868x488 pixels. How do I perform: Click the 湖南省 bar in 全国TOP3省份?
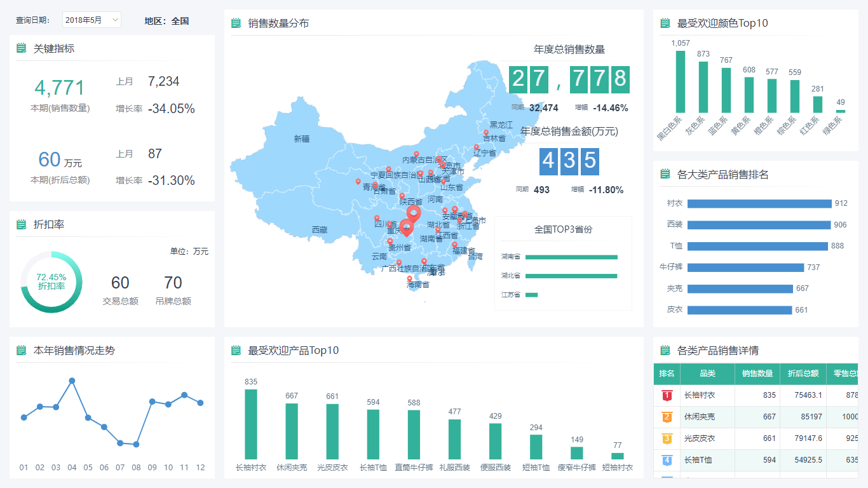tap(571, 257)
